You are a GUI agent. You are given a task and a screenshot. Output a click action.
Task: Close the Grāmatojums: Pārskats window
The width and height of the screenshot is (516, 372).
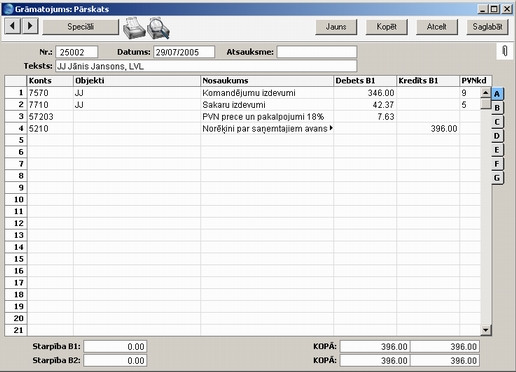pos(507,9)
